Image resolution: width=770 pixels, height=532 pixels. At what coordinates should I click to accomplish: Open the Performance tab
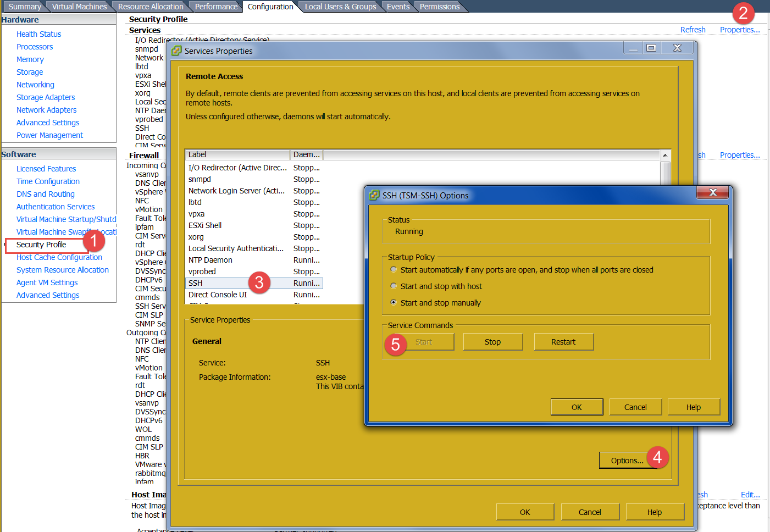coord(216,7)
